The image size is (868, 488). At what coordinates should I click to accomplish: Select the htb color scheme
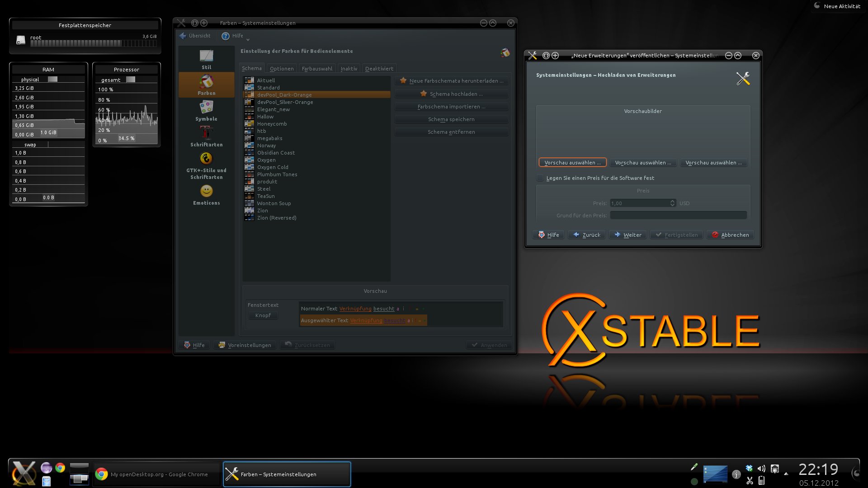coord(316,131)
